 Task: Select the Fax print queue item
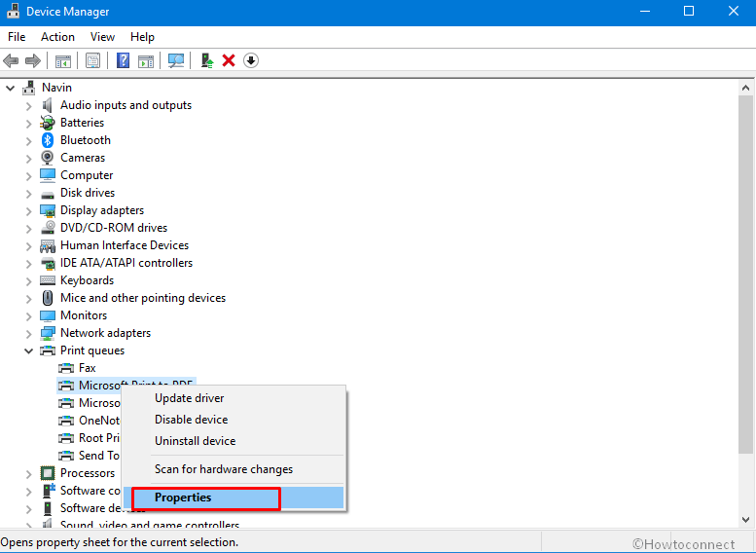[88, 368]
